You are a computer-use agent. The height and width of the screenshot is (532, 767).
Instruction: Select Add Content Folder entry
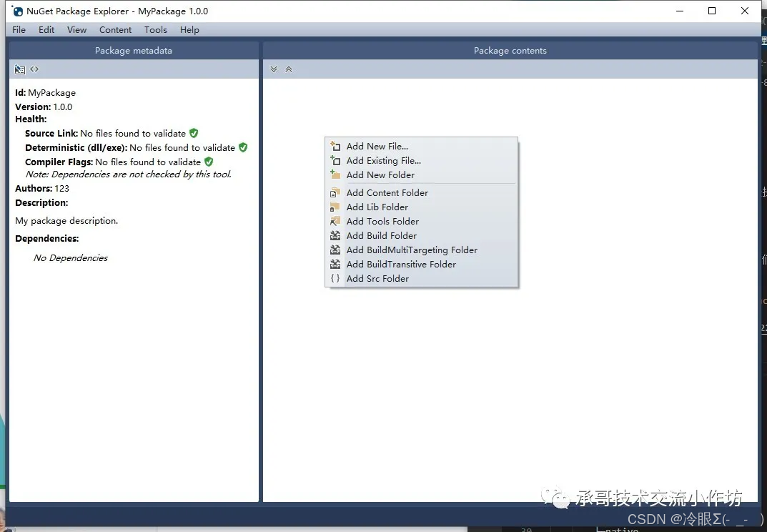421,192
